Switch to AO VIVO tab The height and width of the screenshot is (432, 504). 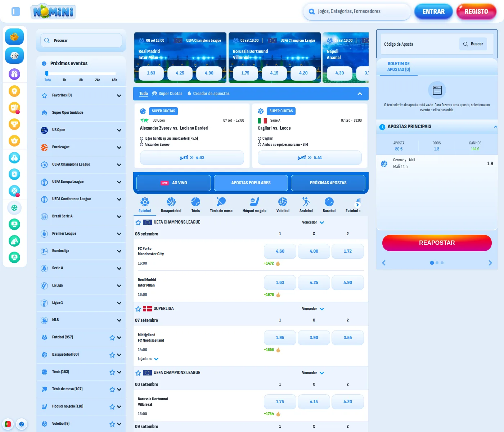[x=174, y=183]
